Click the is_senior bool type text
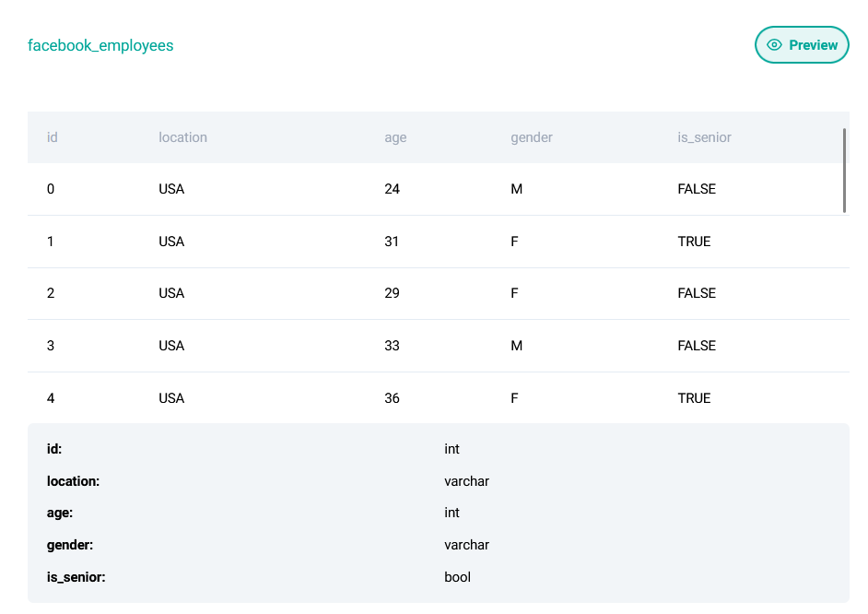This screenshot has height=614, width=868. tap(458, 577)
